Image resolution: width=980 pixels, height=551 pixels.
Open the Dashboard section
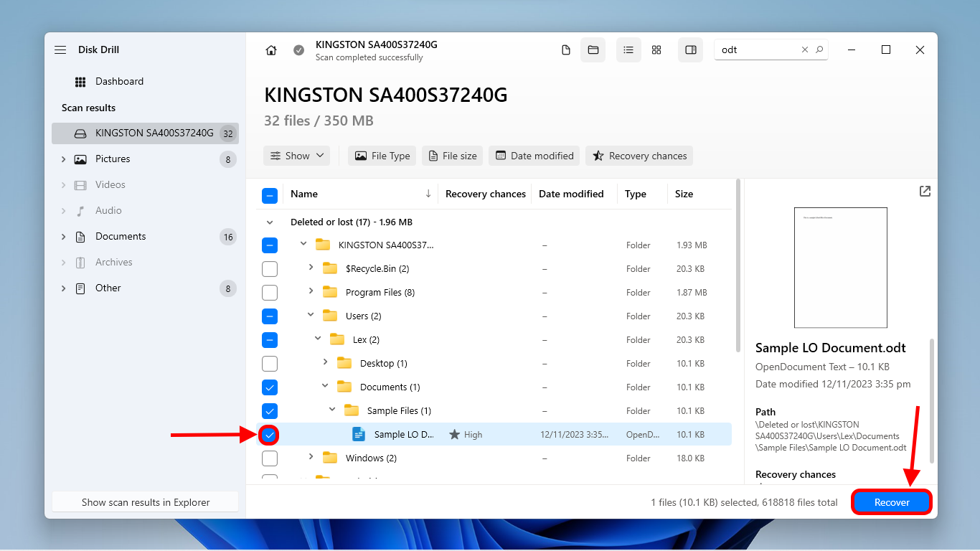click(x=119, y=82)
